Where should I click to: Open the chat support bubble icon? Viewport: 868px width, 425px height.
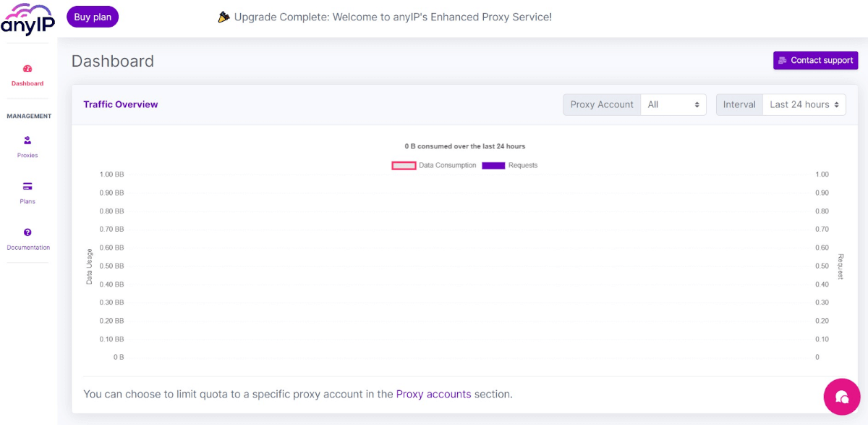tap(841, 397)
